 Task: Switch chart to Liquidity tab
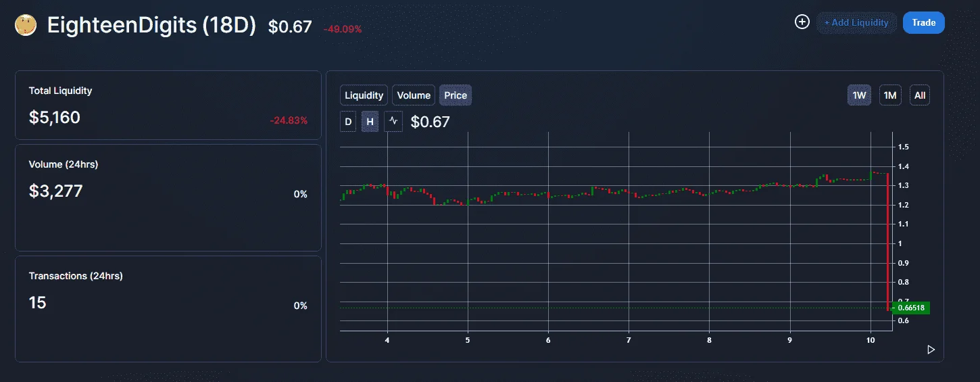click(x=364, y=95)
